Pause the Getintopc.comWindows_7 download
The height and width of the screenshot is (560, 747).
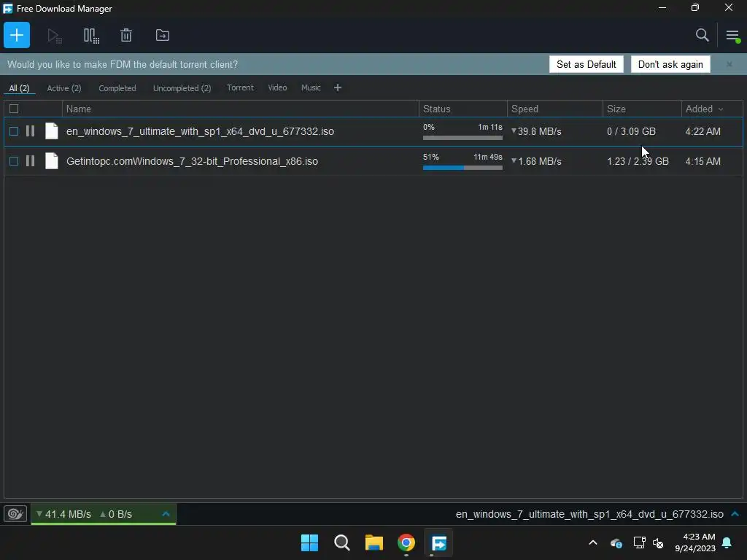(30, 161)
